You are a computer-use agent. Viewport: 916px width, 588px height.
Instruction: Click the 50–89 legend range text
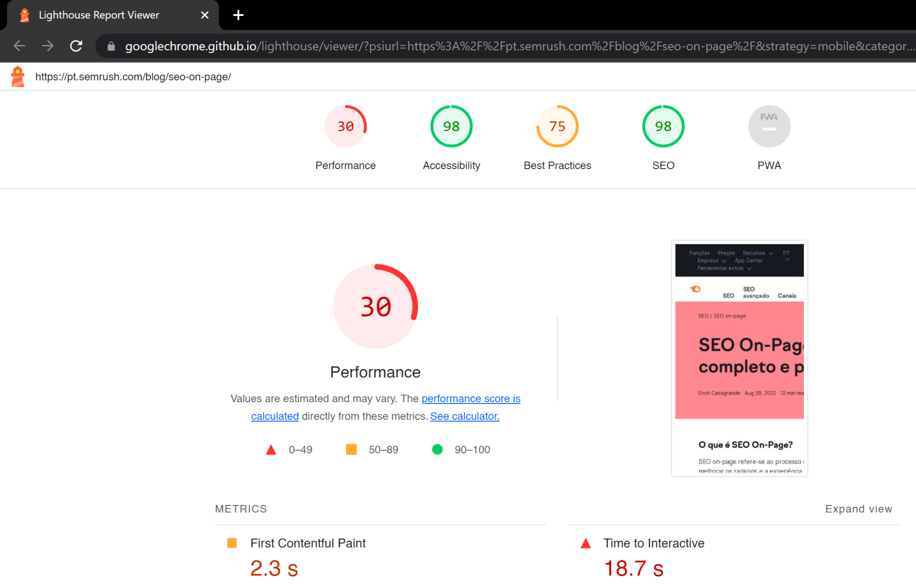click(x=383, y=450)
